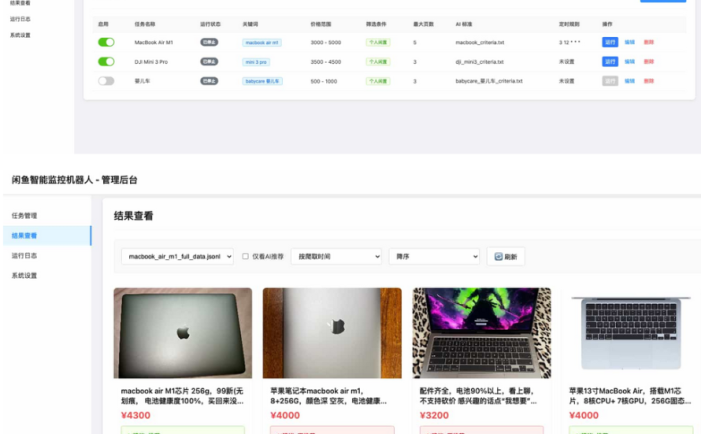
Task: Click the 个人闲置 tag in DJI Mini 3 Pro row
Action: tap(378, 62)
